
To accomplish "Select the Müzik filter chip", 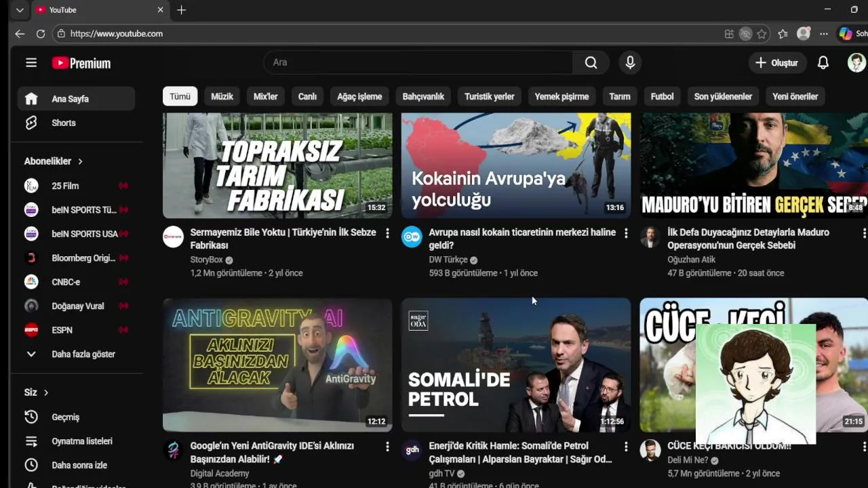I will (222, 96).
